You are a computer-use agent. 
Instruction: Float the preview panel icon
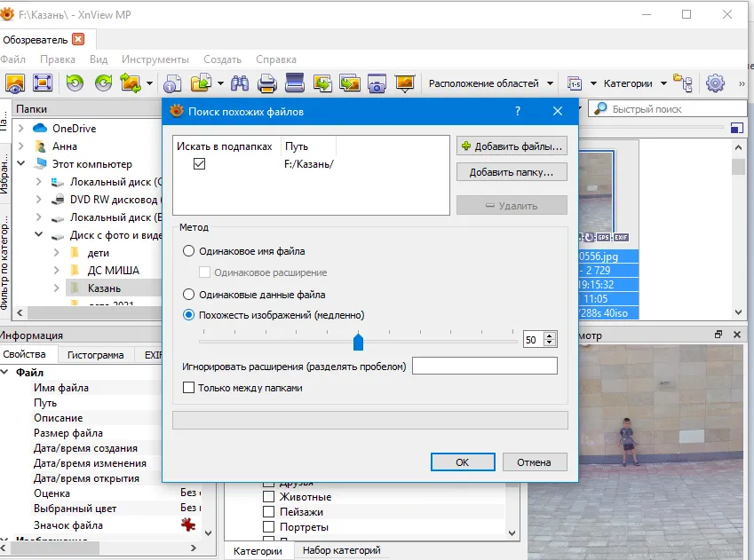pos(718,335)
